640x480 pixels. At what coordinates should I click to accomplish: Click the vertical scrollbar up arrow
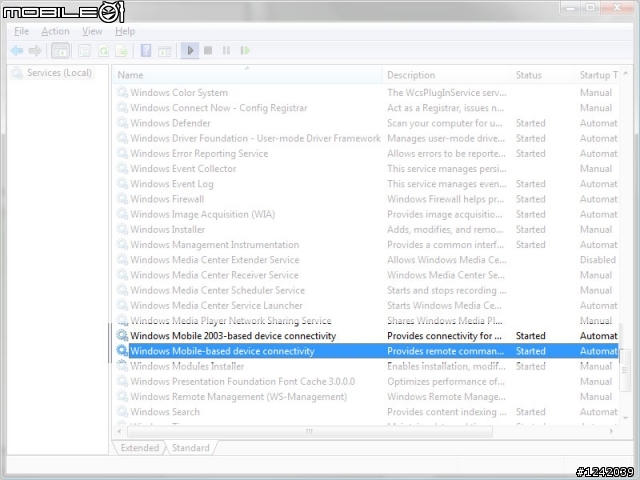point(626,73)
